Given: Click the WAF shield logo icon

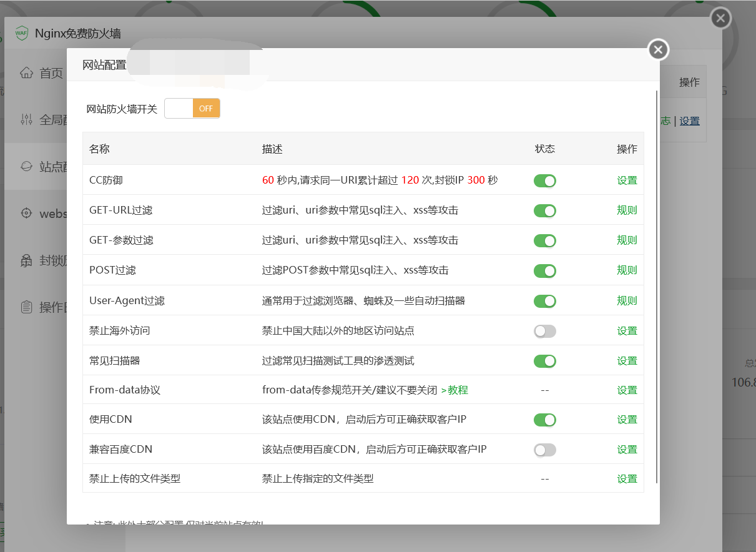Looking at the screenshot, I should click(x=21, y=33).
